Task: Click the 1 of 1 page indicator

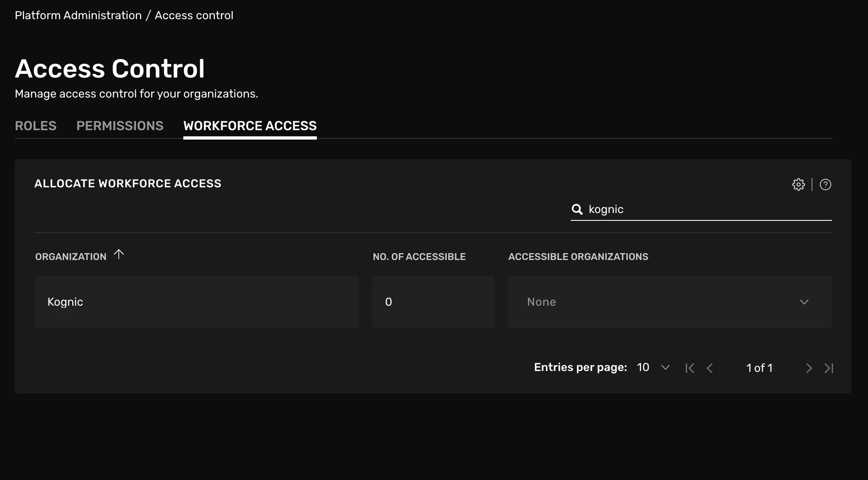Action: pyautogui.click(x=759, y=368)
